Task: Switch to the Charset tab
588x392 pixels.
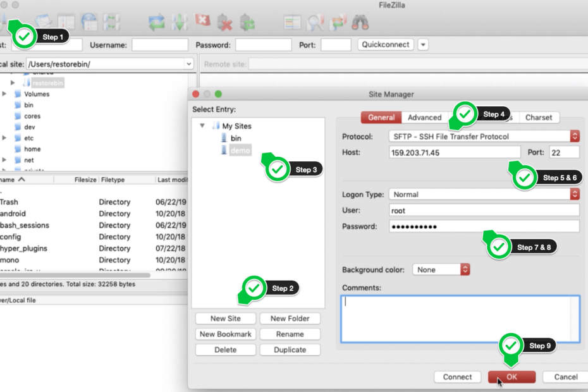Action: point(539,118)
